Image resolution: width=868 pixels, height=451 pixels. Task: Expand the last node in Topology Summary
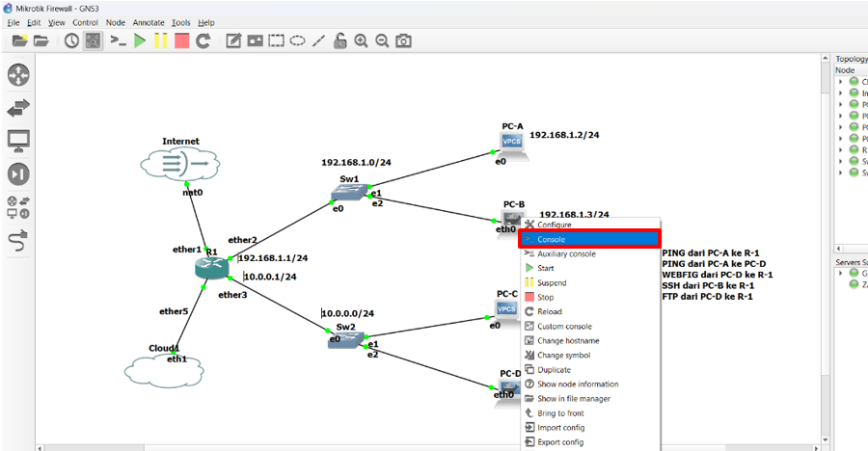pyautogui.click(x=841, y=172)
